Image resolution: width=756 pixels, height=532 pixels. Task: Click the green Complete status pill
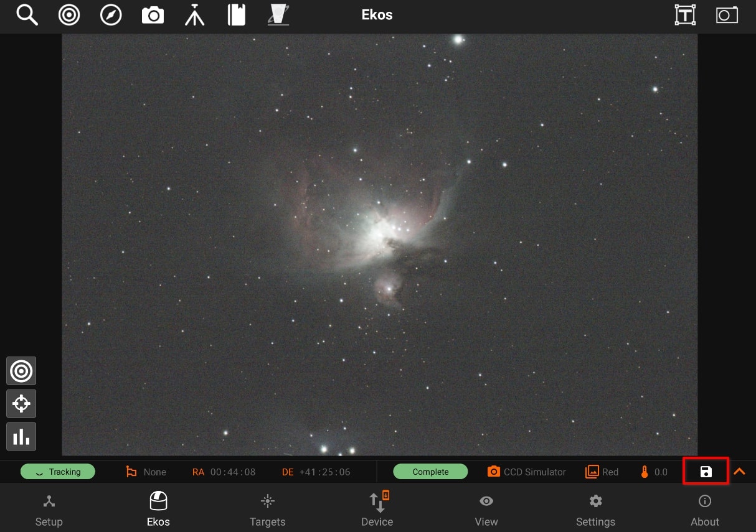[x=430, y=472]
